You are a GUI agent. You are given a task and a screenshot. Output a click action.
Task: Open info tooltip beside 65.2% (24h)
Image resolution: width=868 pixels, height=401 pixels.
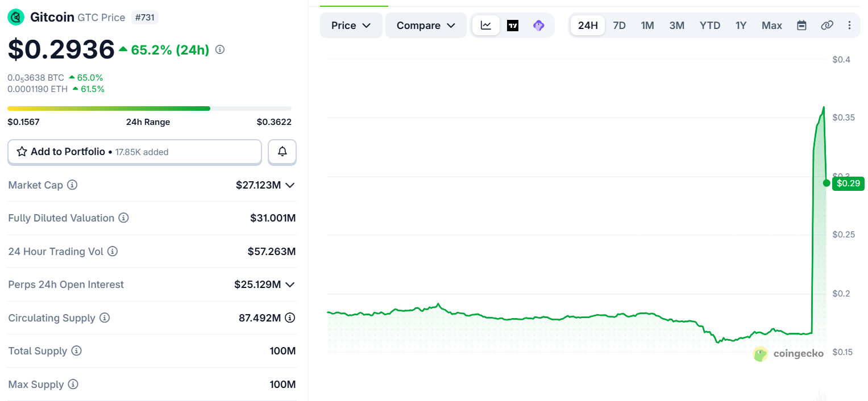[x=220, y=49]
